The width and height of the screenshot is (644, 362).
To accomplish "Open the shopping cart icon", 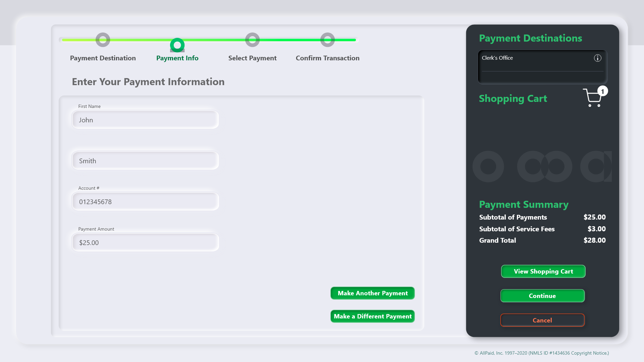I will 592,98.
